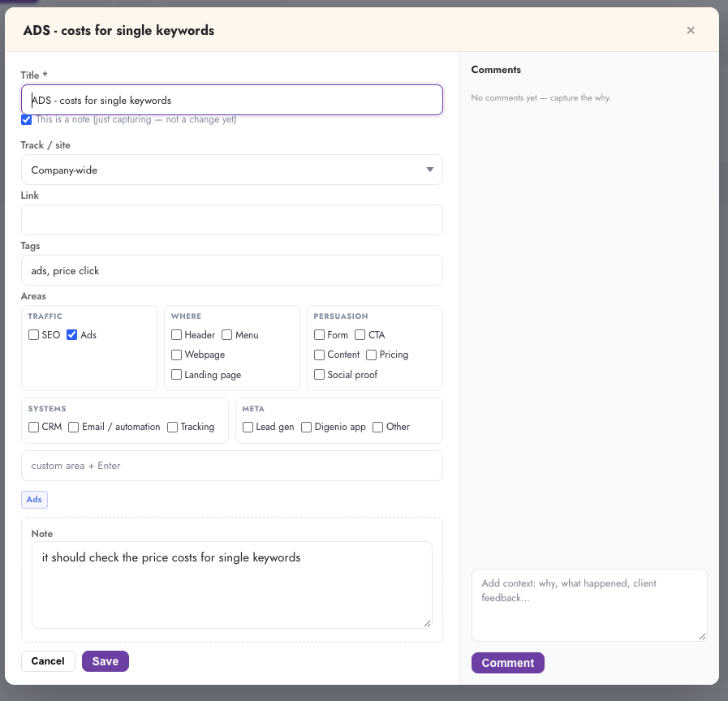728x701 pixels.
Task: Grab the Note textarea resize handle
Action: [x=427, y=623]
